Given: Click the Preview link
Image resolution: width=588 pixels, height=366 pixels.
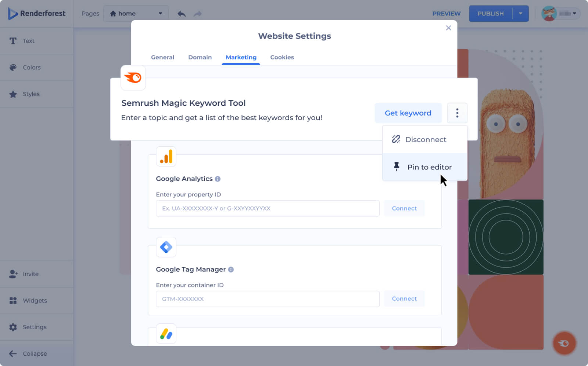Looking at the screenshot, I should click(446, 14).
